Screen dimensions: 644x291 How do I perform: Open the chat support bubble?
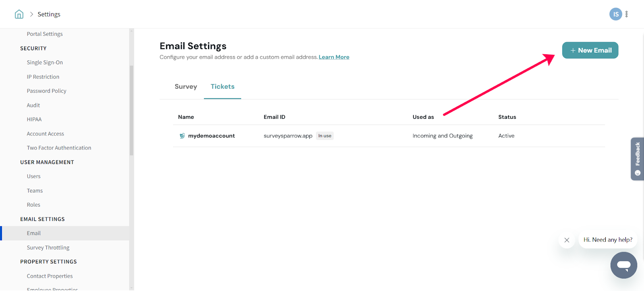coord(623,265)
